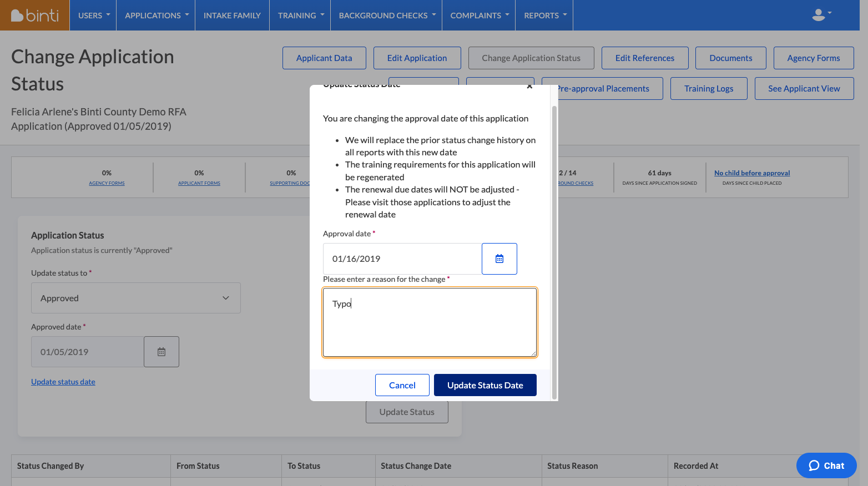
Task: Open No child before approval link
Action: click(x=752, y=173)
